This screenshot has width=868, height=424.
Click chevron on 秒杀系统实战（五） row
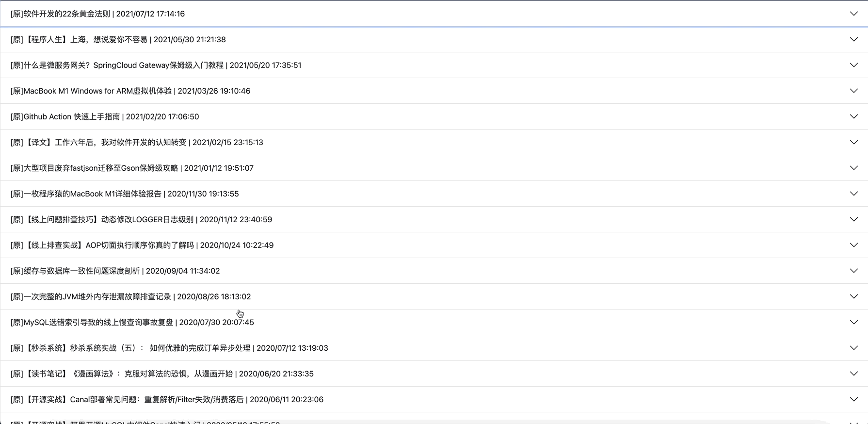point(853,348)
